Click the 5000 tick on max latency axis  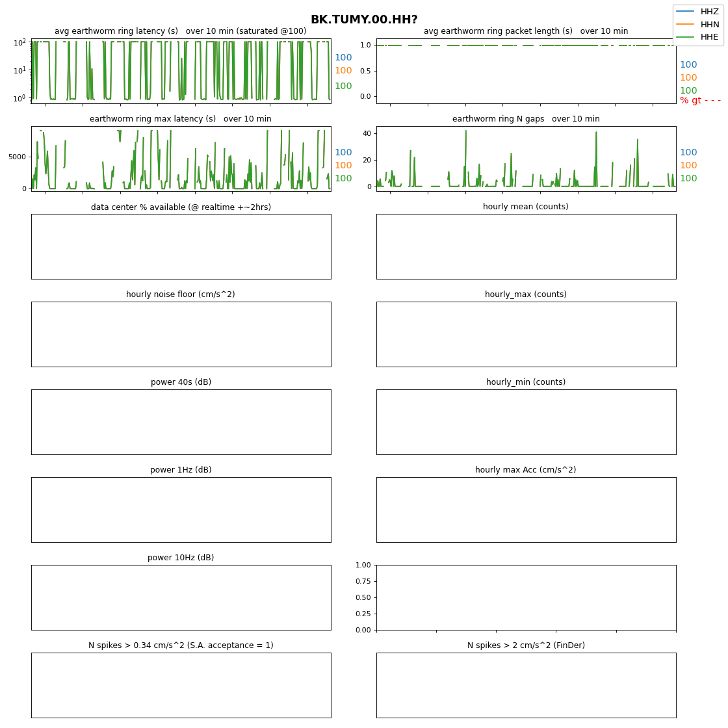17,157
